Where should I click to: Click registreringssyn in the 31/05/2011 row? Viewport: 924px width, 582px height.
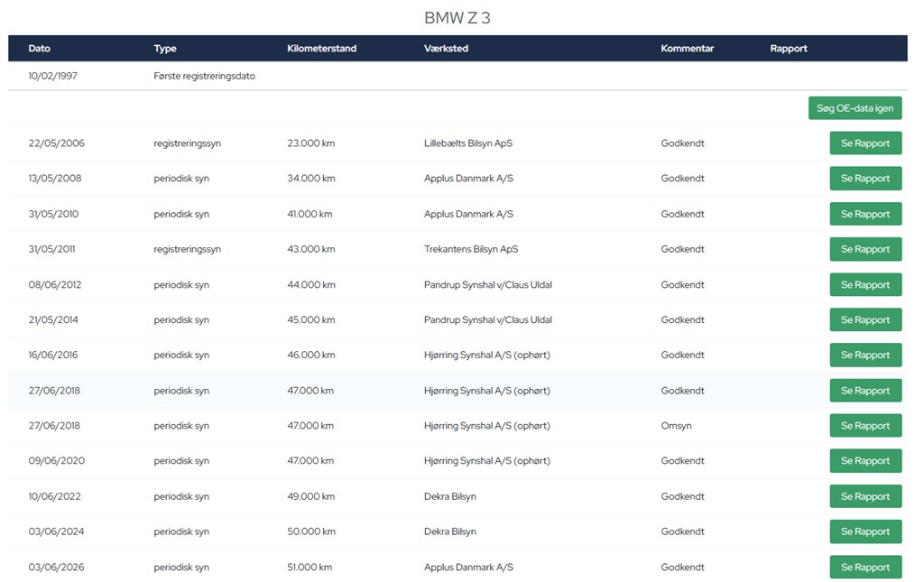point(188,249)
